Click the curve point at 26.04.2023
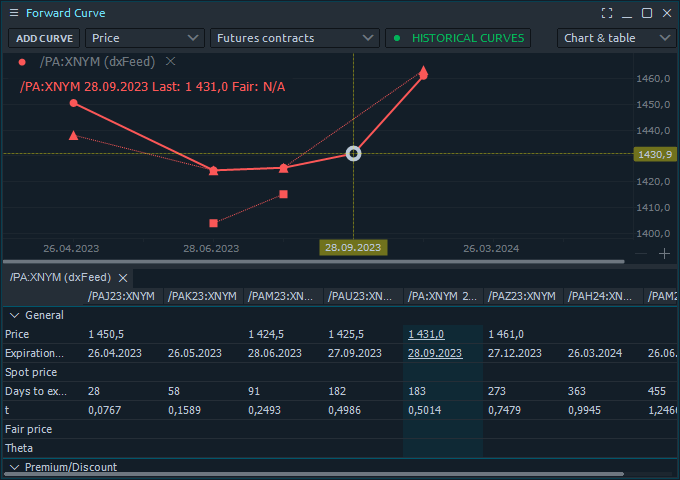Image resolution: width=680 pixels, height=480 pixels. (x=74, y=103)
